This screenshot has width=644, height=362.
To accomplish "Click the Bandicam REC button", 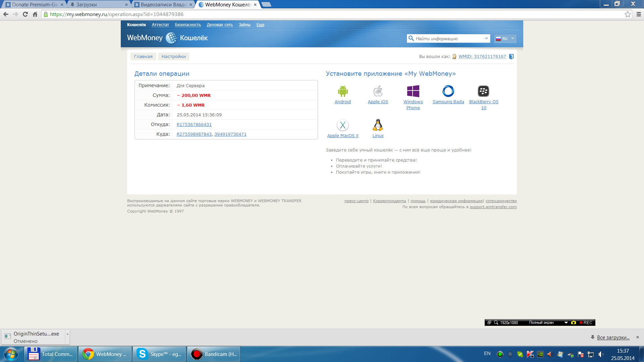I will click(586, 323).
